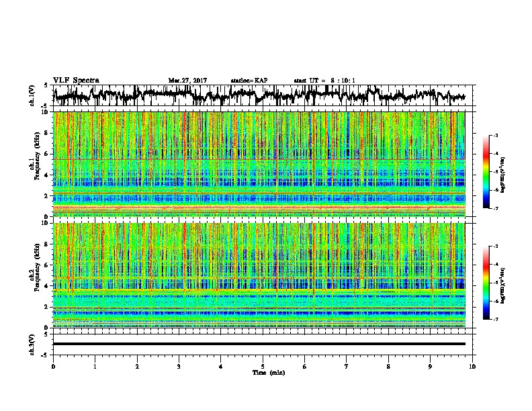Click the time axis tick label 4

point(221,366)
